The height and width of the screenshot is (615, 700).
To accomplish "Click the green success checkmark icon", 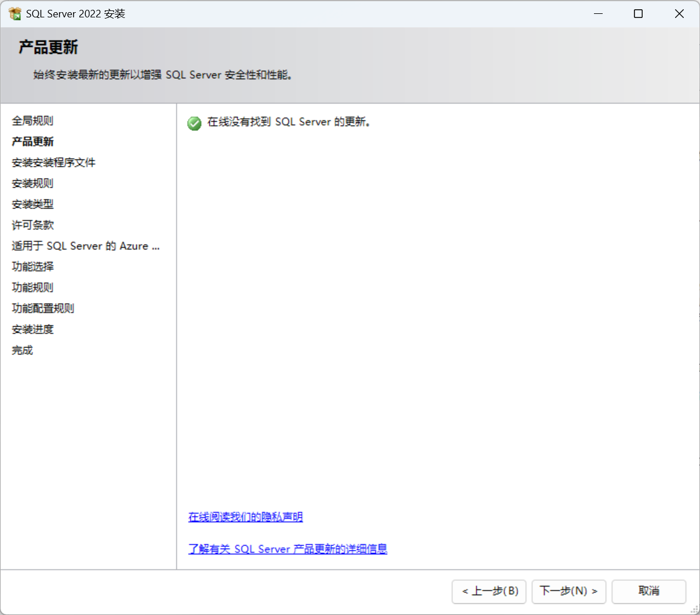I will point(194,123).
